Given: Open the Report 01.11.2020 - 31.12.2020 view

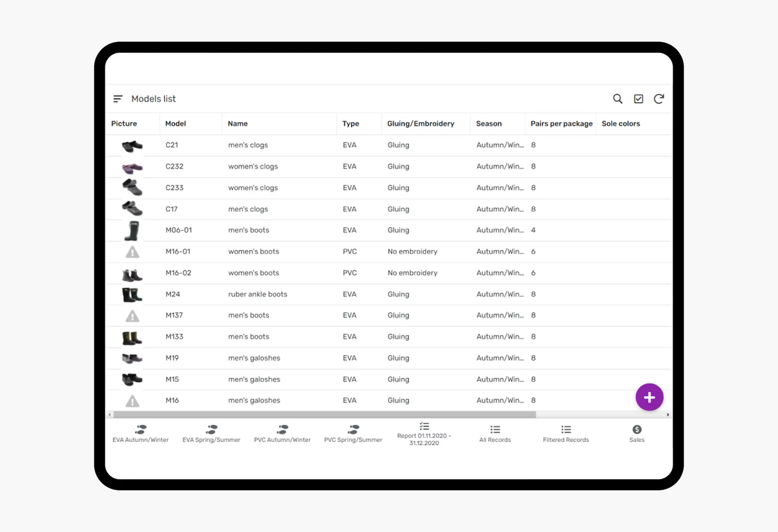Looking at the screenshot, I should pos(424,434).
